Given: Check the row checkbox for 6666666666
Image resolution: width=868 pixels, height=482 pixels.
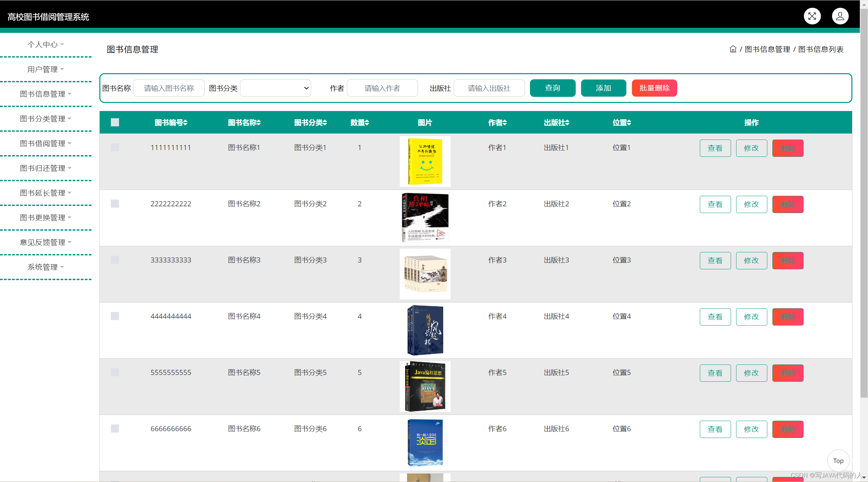Looking at the screenshot, I should [x=115, y=428].
